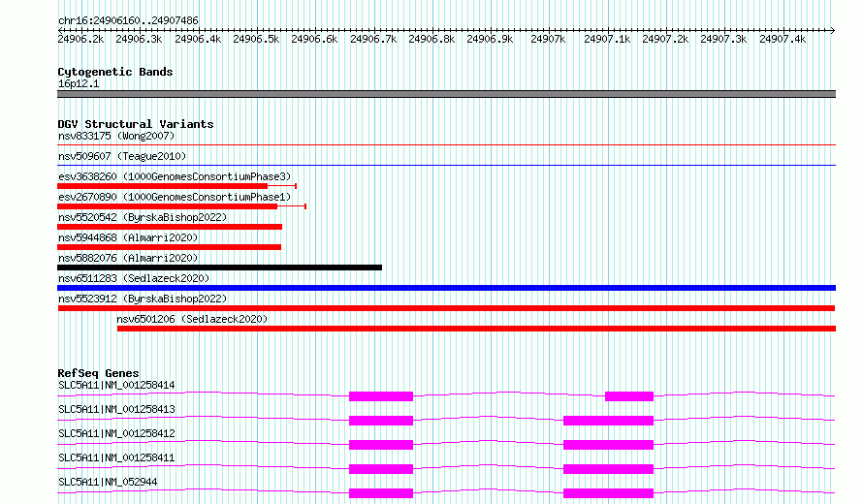Click ruler tick label 24906.5k

(x=256, y=39)
